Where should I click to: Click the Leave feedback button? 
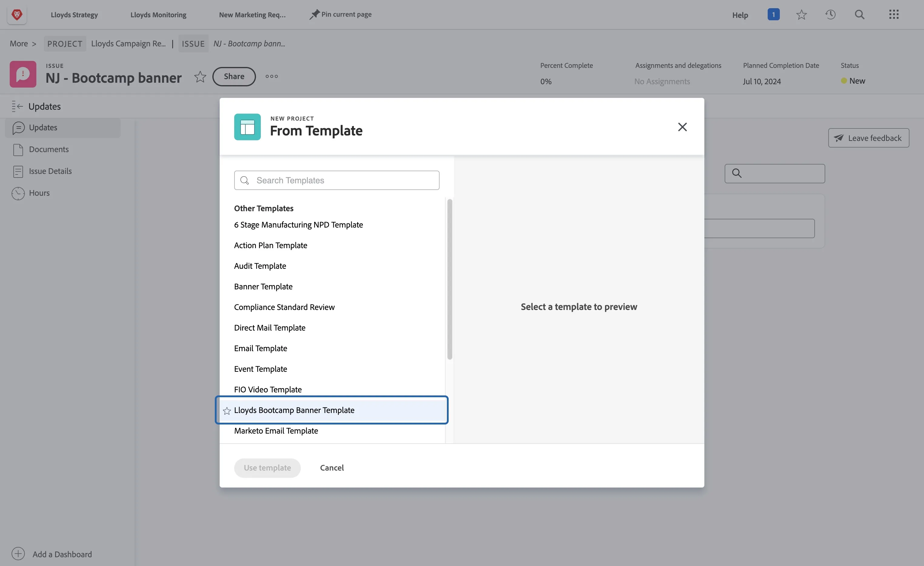tap(869, 138)
